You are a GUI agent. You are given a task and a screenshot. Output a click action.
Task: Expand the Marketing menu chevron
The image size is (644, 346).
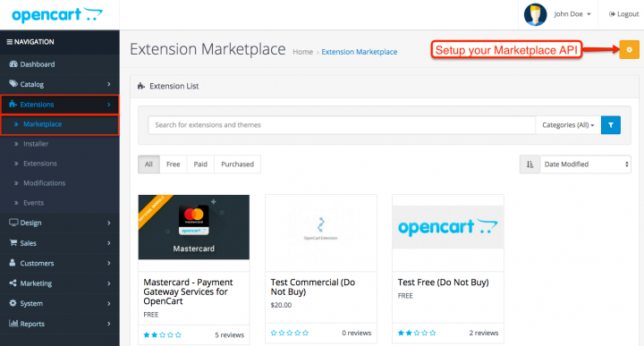[109, 283]
